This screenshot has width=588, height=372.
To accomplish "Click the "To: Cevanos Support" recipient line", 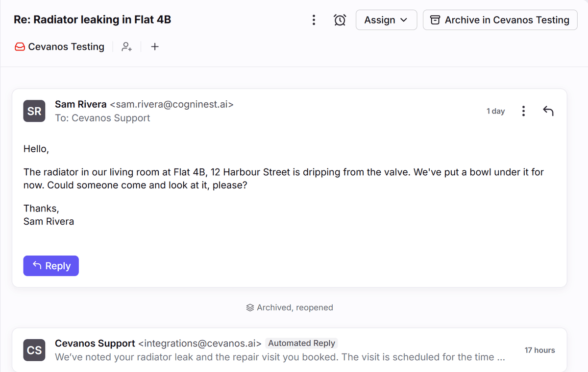I will [102, 118].
